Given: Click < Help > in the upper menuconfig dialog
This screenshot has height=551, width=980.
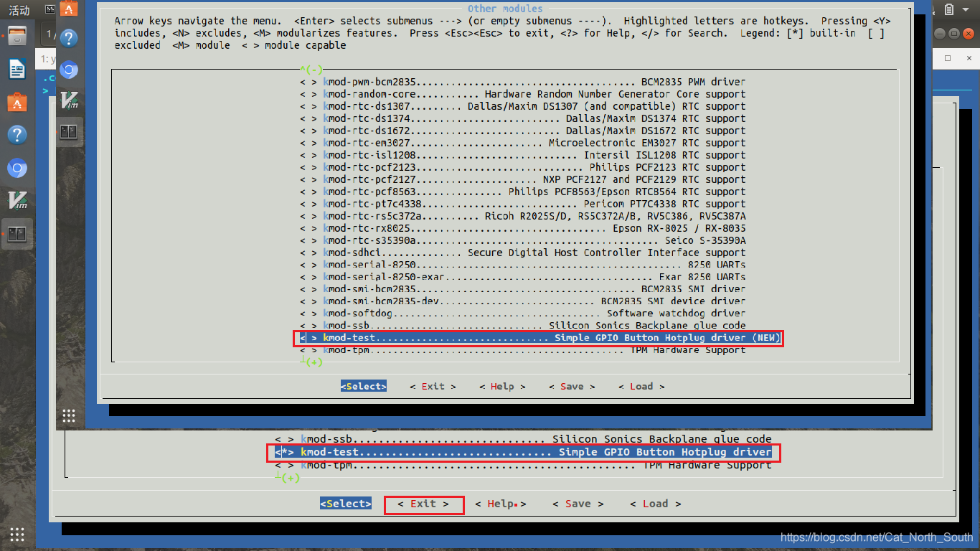Looking at the screenshot, I should 502,386.
